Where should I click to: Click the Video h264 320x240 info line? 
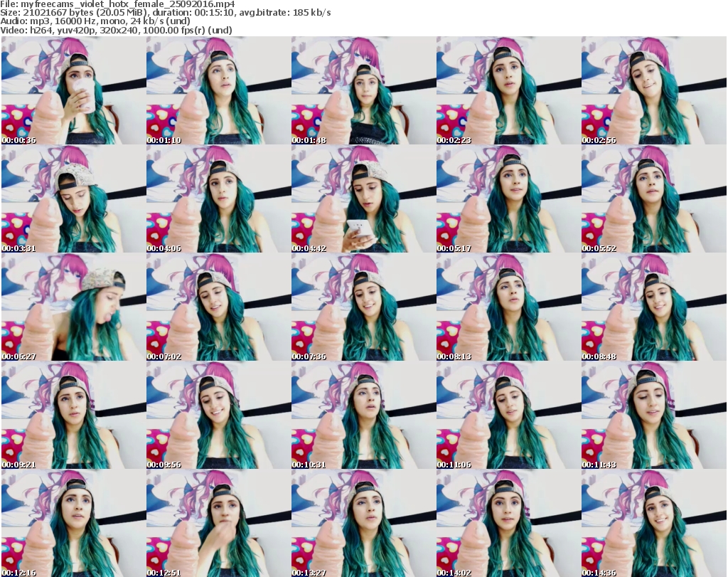pos(116,30)
